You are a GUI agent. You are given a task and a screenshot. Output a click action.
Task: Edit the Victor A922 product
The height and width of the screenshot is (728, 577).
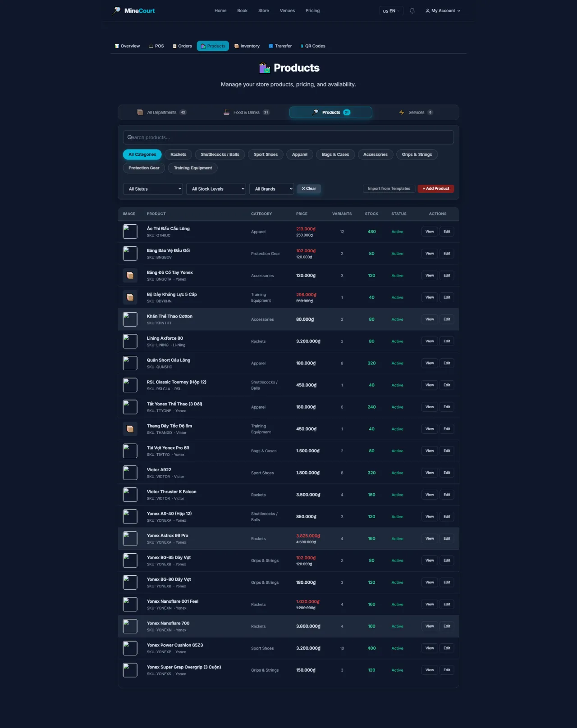pyautogui.click(x=447, y=473)
